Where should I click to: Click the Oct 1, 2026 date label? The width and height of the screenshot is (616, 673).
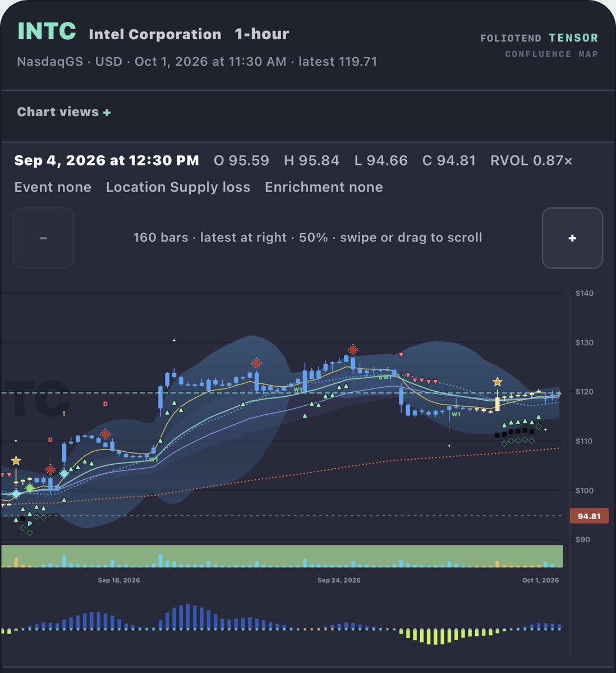click(540, 580)
